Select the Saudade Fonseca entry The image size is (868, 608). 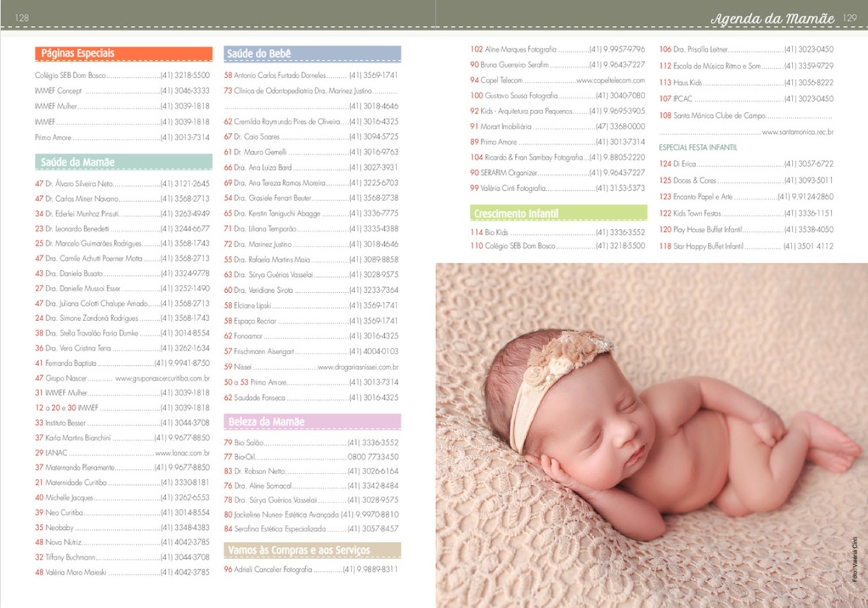pyautogui.click(x=312, y=398)
